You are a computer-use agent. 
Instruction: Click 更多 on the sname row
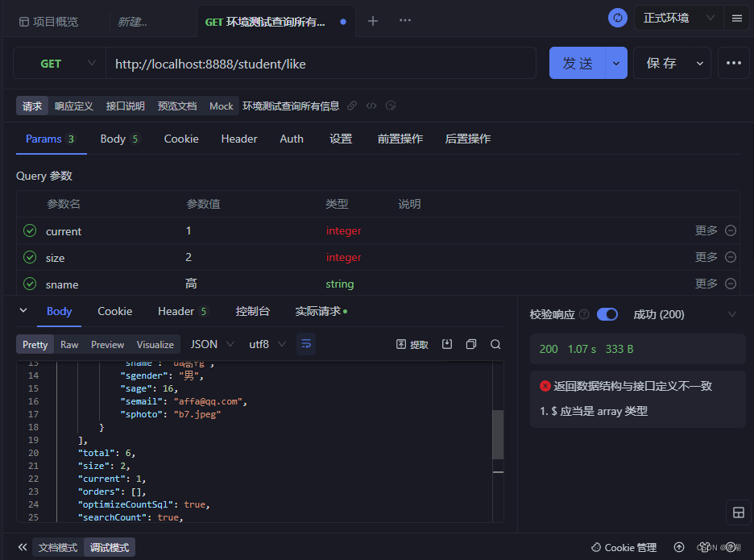tap(706, 284)
